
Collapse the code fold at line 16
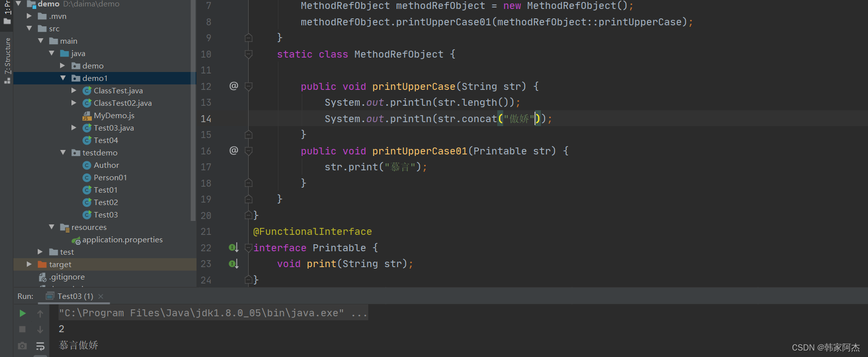click(x=249, y=151)
